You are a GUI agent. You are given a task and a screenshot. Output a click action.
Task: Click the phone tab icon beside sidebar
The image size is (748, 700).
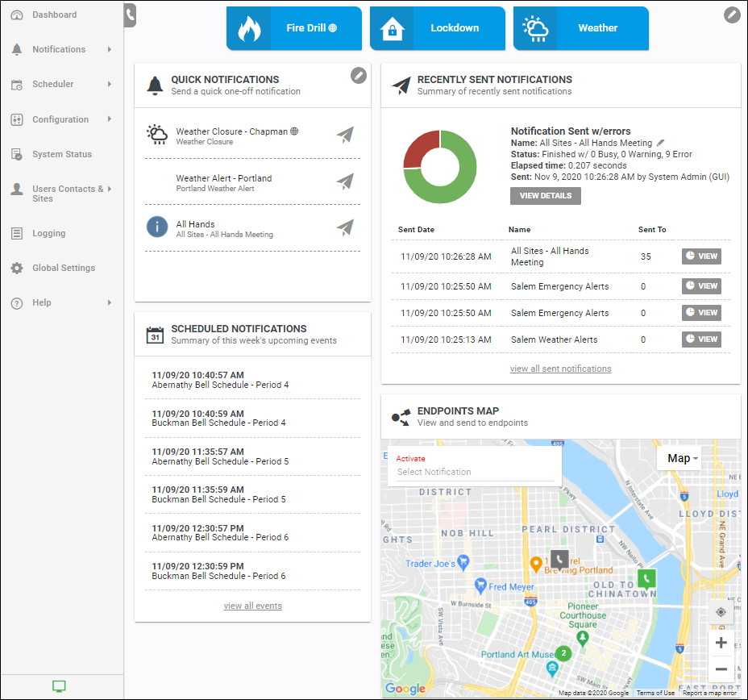tap(130, 15)
